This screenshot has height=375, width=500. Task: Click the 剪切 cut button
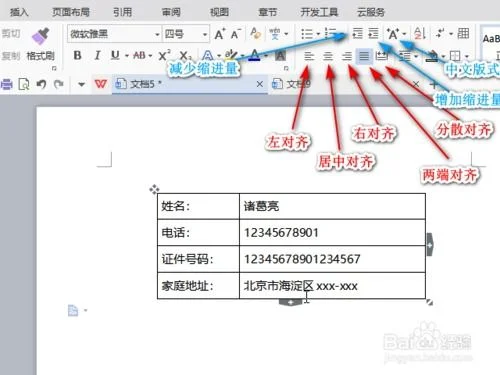click(x=11, y=34)
